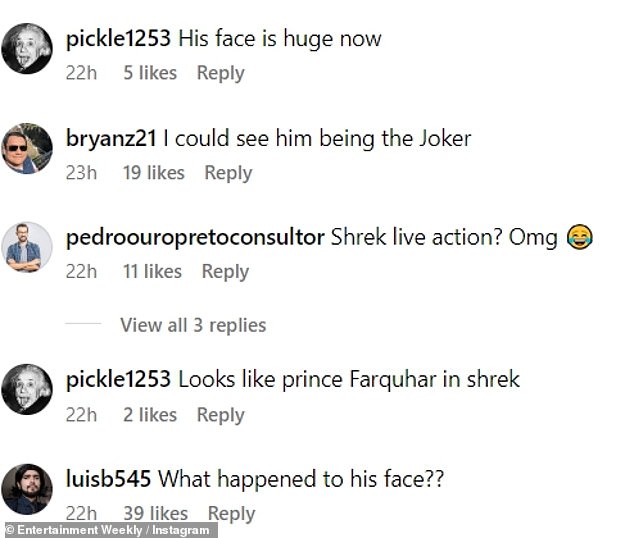Reply to prince Farquhar comment
This screenshot has width=634, height=538.
[x=220, y=416]
